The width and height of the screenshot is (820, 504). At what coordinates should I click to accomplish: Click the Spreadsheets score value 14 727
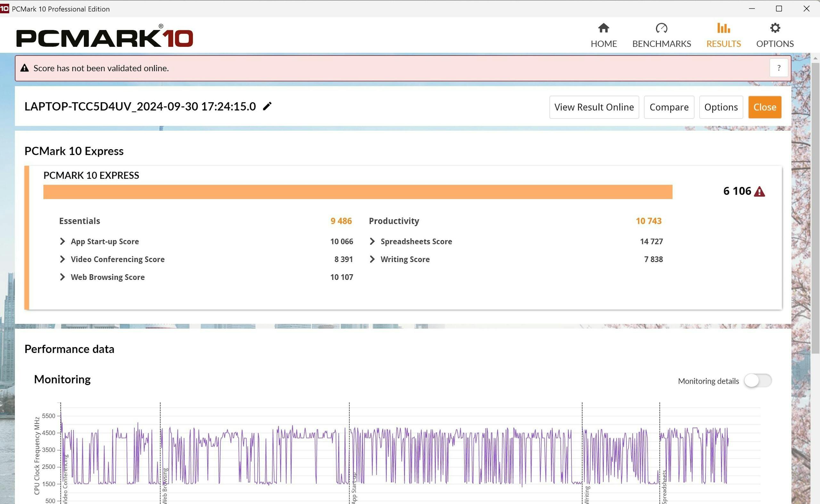coord(651,241)
